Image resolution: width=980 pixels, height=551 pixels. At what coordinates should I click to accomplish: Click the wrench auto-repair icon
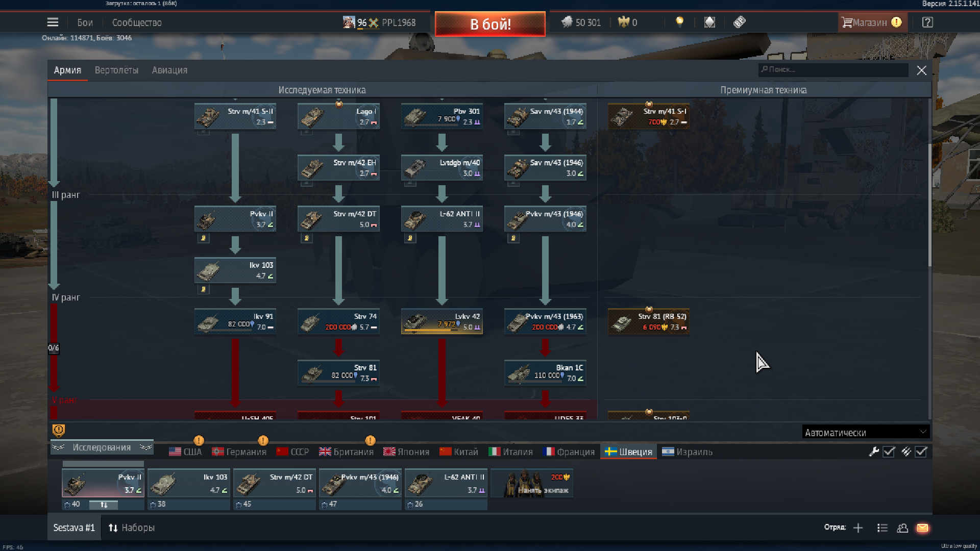coord(874,452)
